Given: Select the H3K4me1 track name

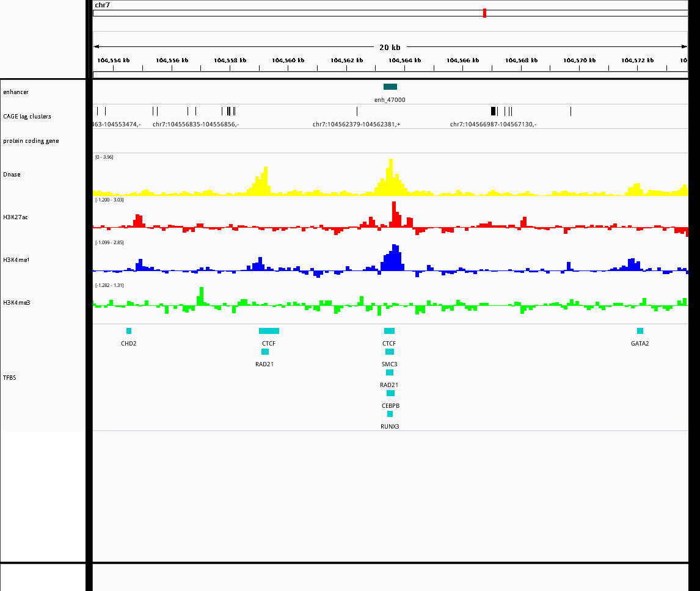Looking at the screenshot, I should 16,260.
